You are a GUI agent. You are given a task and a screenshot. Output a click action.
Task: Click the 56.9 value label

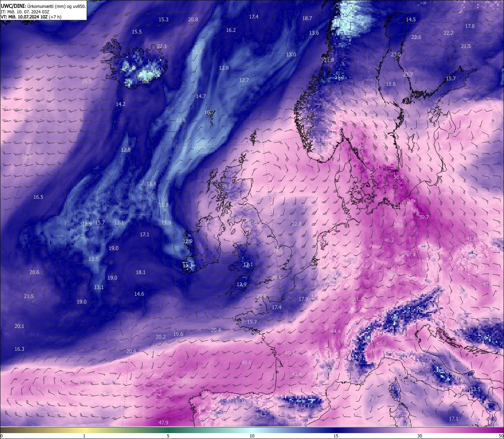(x=398, y=177)
